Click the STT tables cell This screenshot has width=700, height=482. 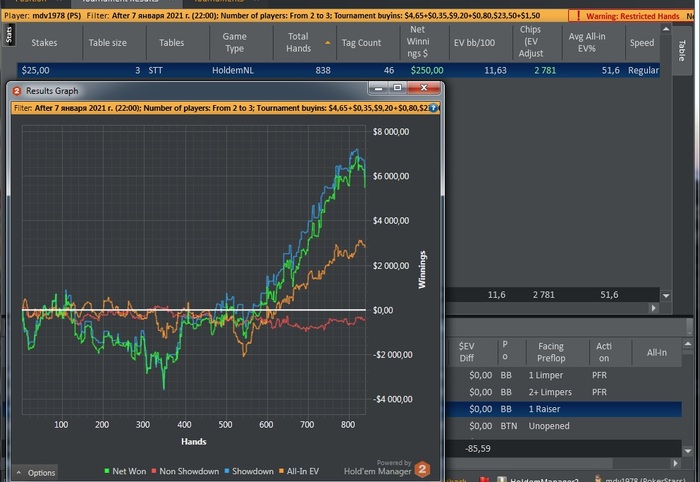pos(155,71)
